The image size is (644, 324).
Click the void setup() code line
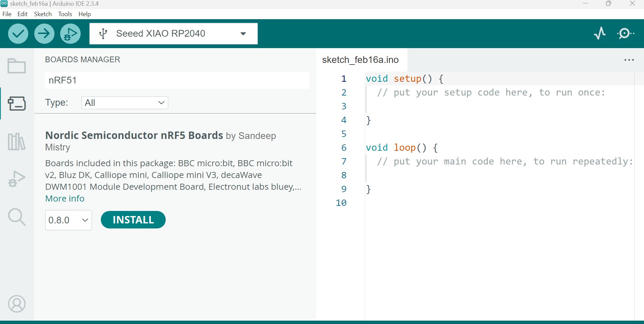point(405,79)
